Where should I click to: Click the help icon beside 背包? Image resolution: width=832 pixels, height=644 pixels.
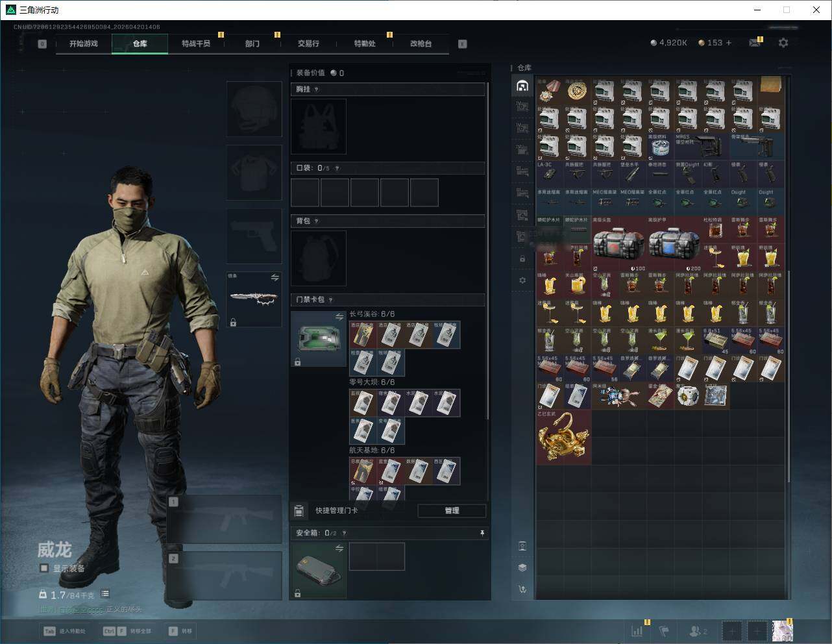point(316,221)
